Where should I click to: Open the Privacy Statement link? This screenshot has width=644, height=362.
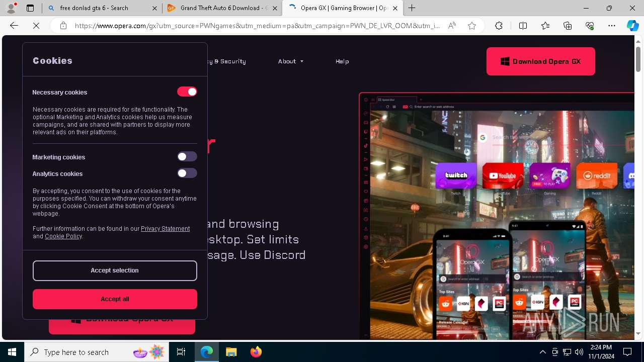[x=165, y=229]
